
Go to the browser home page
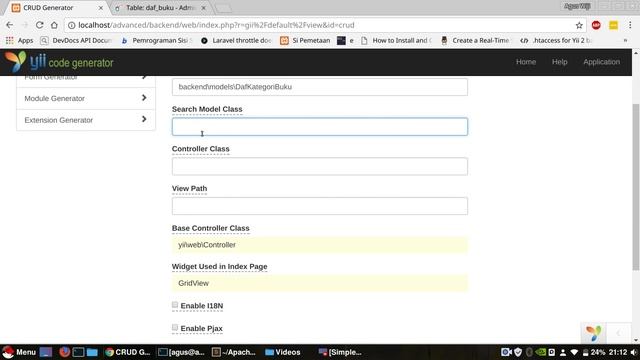coord(54,25)
